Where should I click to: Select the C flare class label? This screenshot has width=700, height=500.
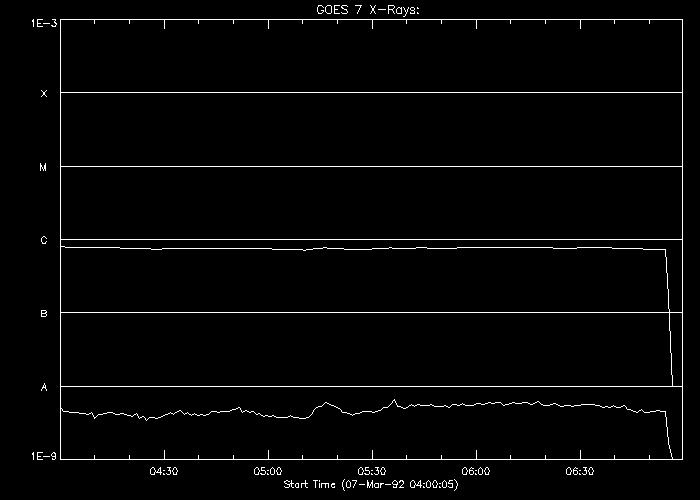click(x=44, y=241)
